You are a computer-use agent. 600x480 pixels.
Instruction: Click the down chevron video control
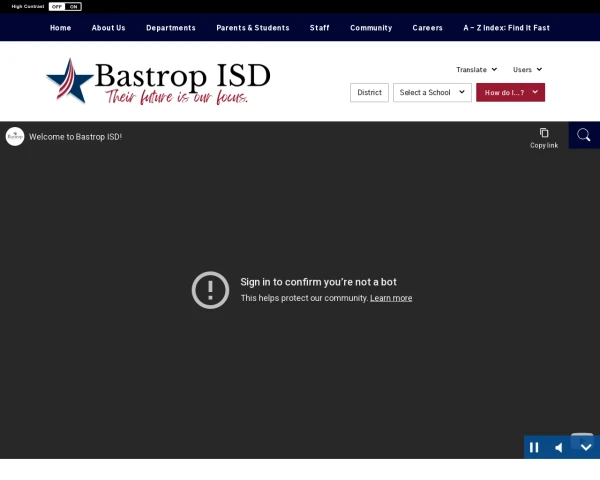[586, 447]
